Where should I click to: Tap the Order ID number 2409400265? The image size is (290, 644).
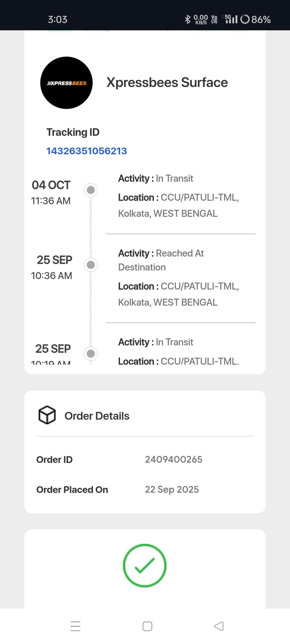tap(173, 459)
